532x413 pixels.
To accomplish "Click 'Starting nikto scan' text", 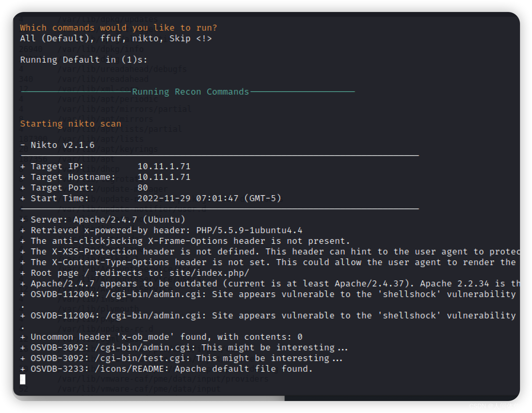I will 70,124.
